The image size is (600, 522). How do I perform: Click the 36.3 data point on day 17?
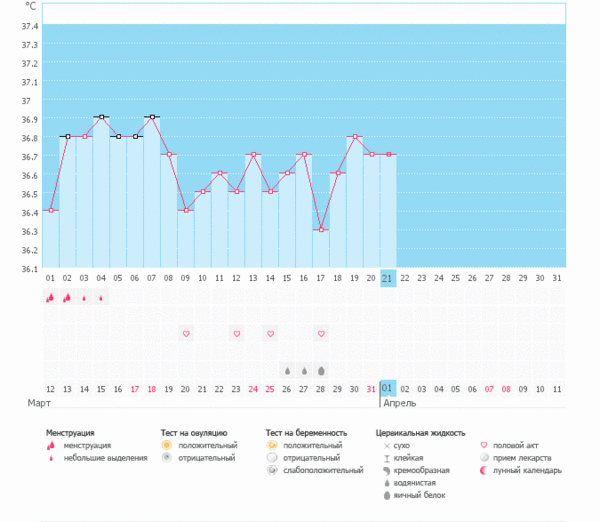(321, 230)
